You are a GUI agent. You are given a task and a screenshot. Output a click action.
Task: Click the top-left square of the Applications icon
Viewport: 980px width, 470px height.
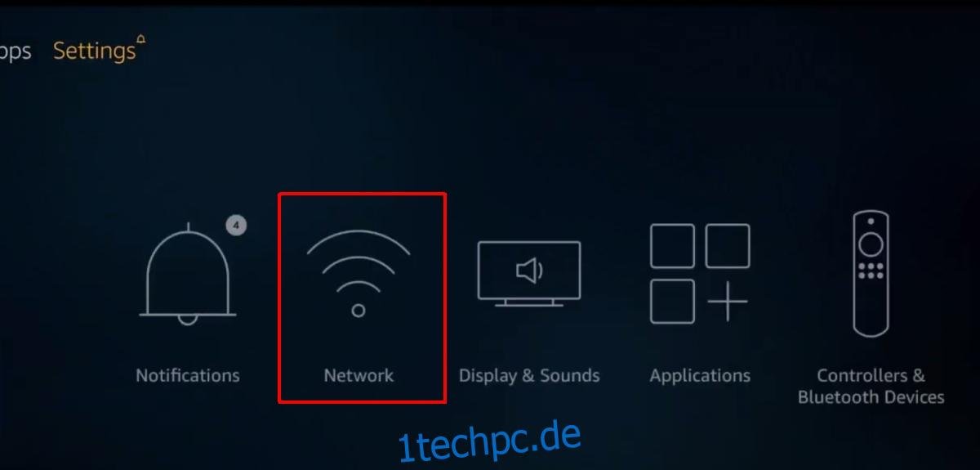click(x=672, y=245)
